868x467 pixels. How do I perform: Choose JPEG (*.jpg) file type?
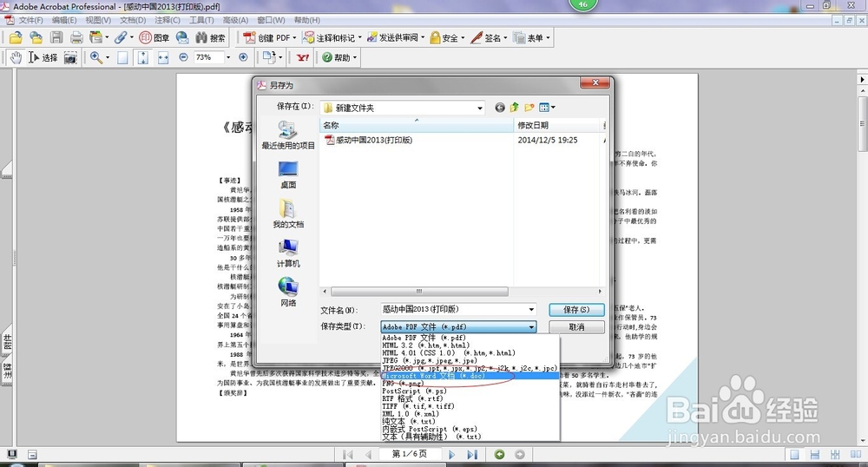click(470, 360)
